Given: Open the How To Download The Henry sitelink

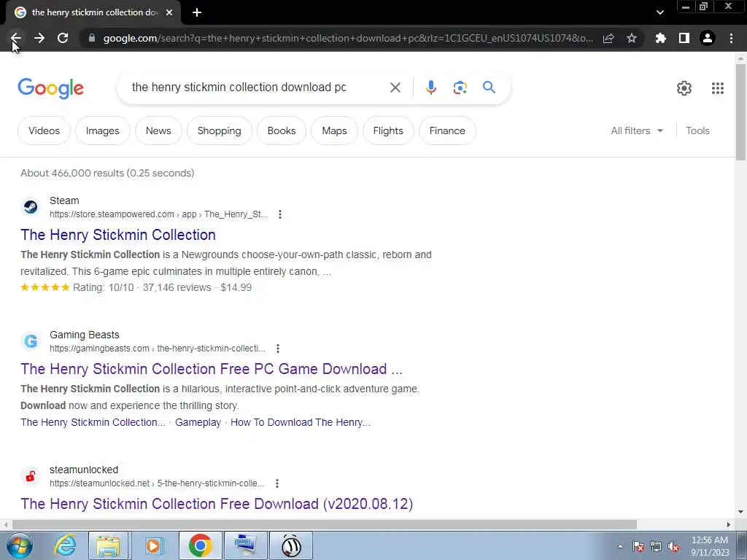Looking at the screenshot, I should 300,422.
